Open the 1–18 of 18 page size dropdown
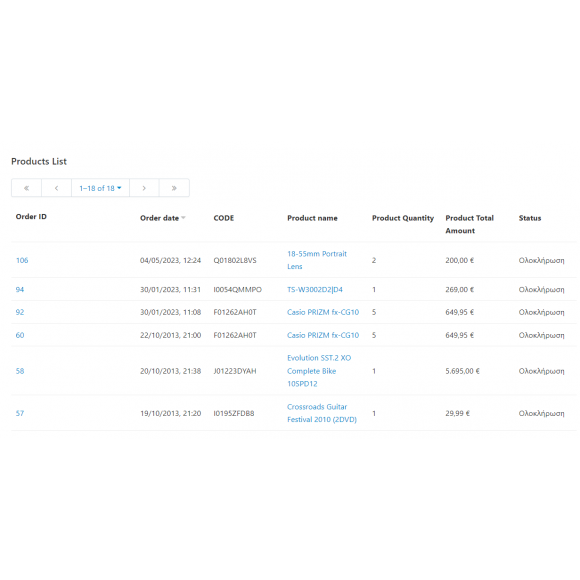580x580 pixels. tap(100, 188)
